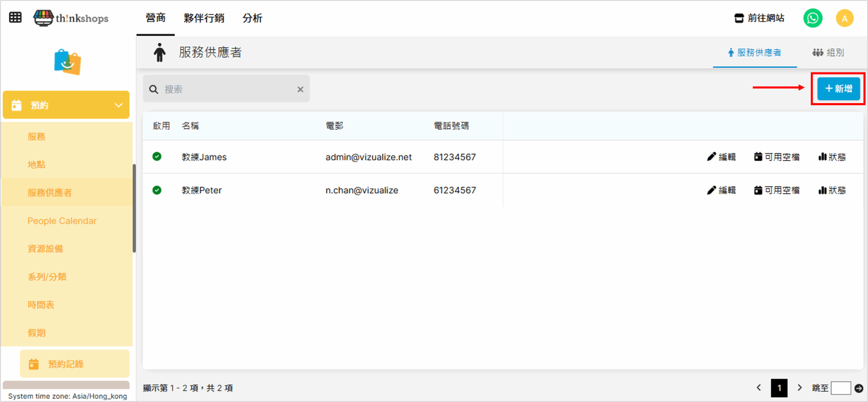Go to previous page chevron
Image resolution: width=868 pixels, height=402 pixels.
point(759,387)
